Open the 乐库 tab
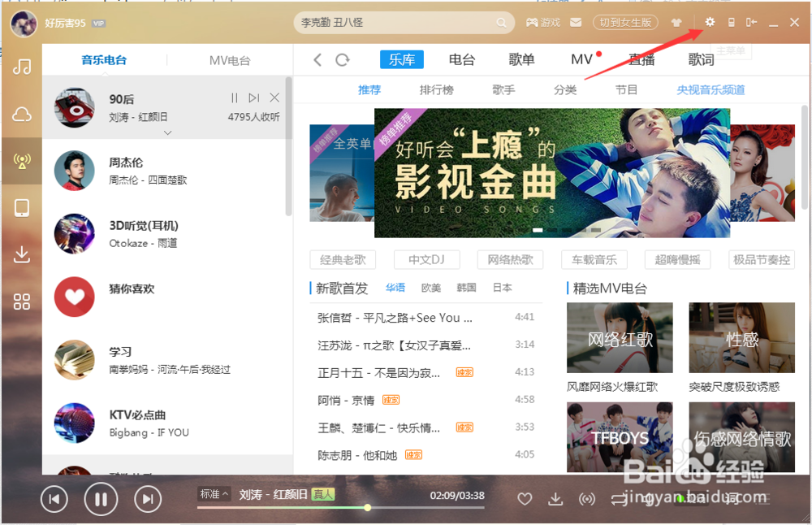Screen dimensions: 812x525 pos(402,59)
